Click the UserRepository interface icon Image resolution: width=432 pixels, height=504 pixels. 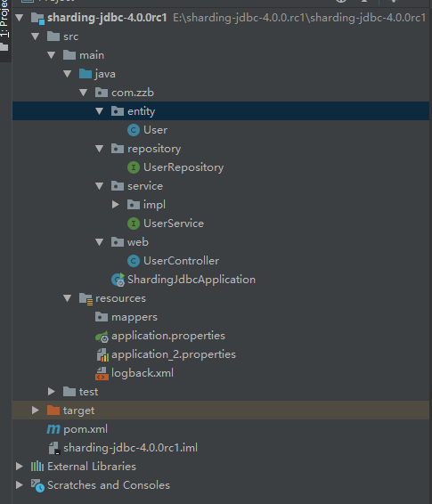click(134, 167)
